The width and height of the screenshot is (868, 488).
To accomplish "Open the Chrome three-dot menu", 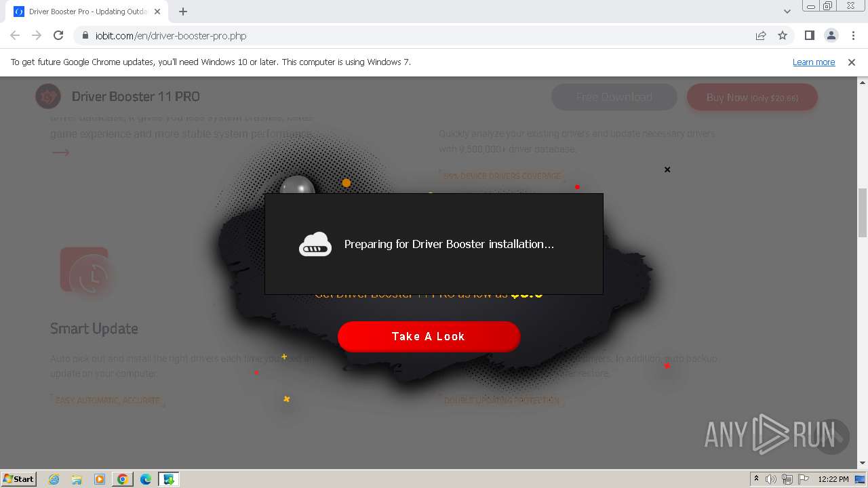I will (852, 35).
